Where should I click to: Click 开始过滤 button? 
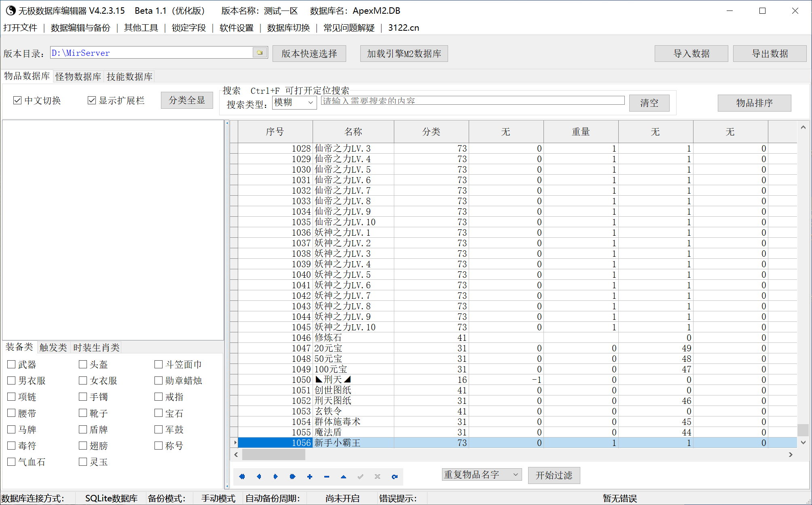(x=554, y=475)
